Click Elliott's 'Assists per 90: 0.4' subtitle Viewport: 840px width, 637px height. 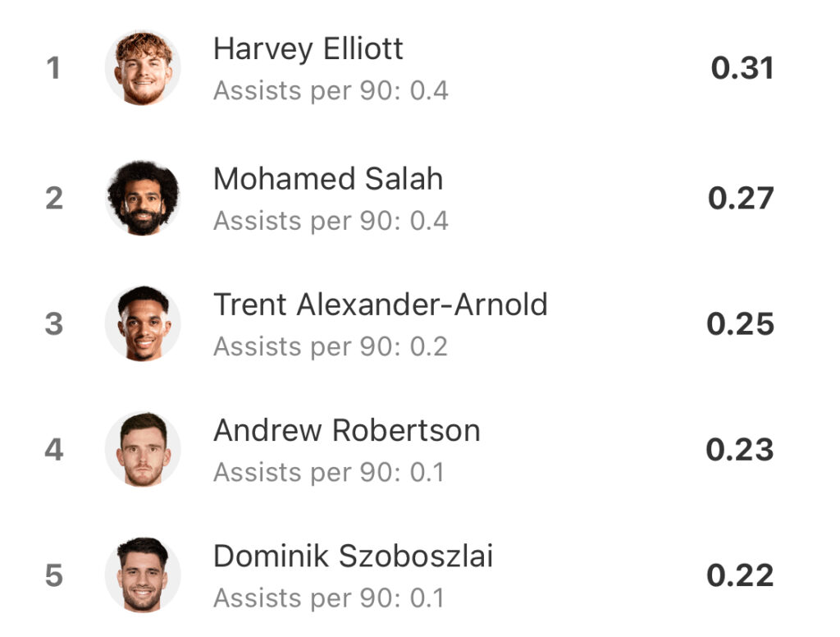[331, 90]
